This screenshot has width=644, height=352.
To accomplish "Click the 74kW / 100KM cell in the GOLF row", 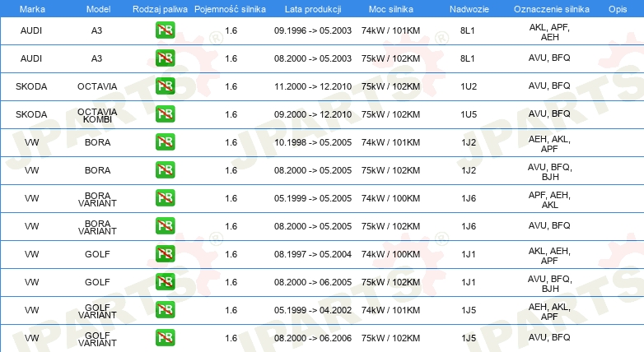I will 390,254.
